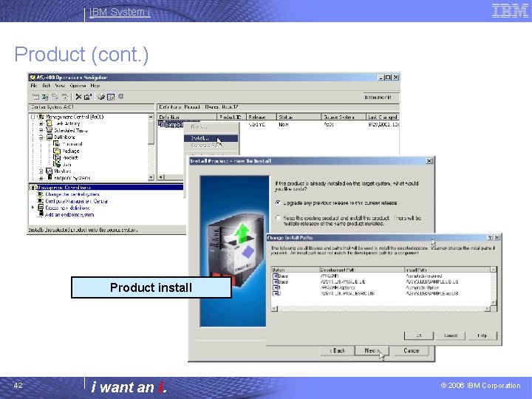
Task: Select the Package definition icon
Action: pyautogui.click(x=57, y=151)
